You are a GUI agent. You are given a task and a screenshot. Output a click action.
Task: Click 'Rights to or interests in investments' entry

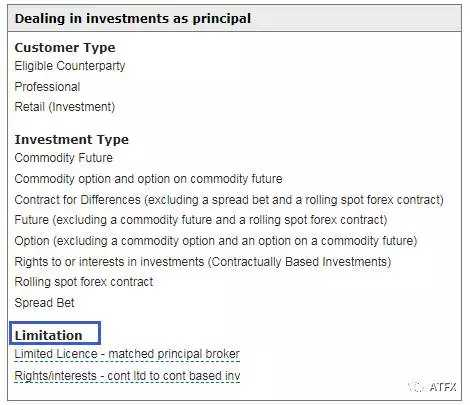click(x=203, y=262)
